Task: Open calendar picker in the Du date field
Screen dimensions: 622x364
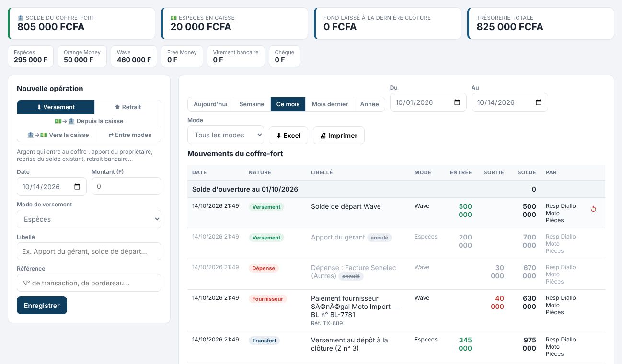Action: coord(457,102)
